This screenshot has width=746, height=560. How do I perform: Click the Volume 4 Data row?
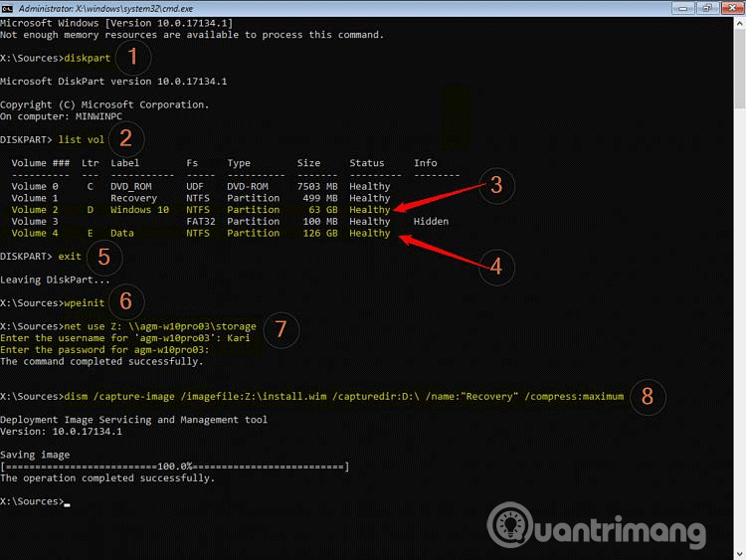click(199, 233)
